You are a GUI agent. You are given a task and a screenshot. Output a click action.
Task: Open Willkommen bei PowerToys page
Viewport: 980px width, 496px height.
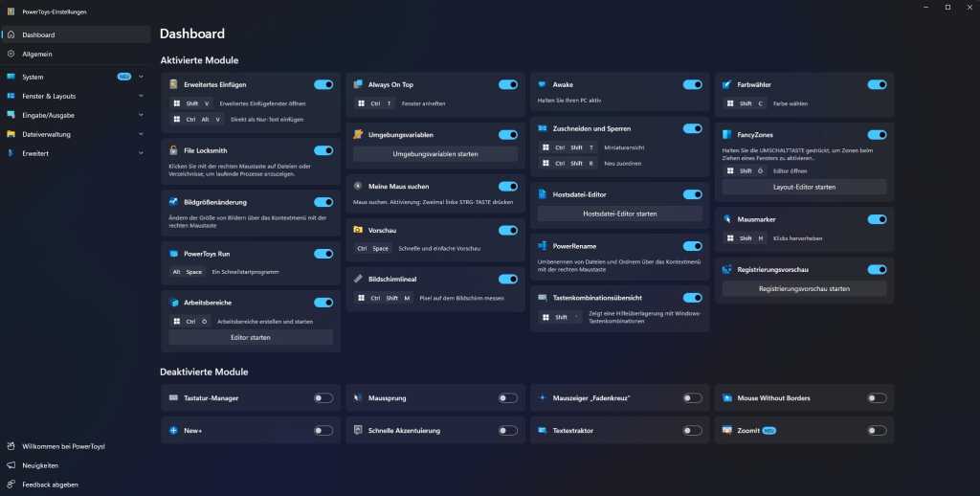(76, 446)
